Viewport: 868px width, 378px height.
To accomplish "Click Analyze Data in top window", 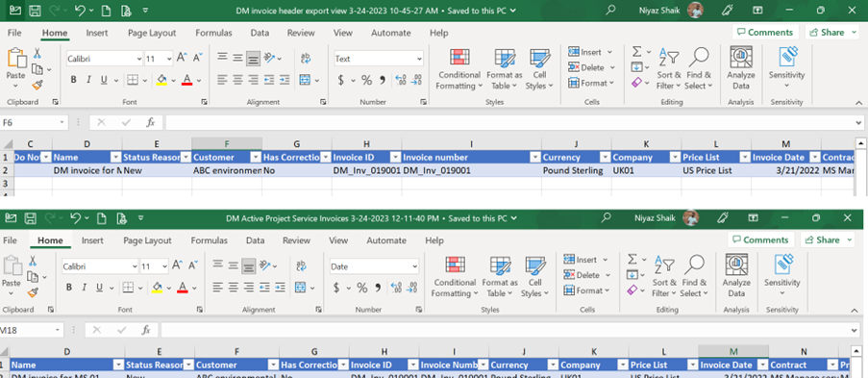I will [x=741, y=69].
